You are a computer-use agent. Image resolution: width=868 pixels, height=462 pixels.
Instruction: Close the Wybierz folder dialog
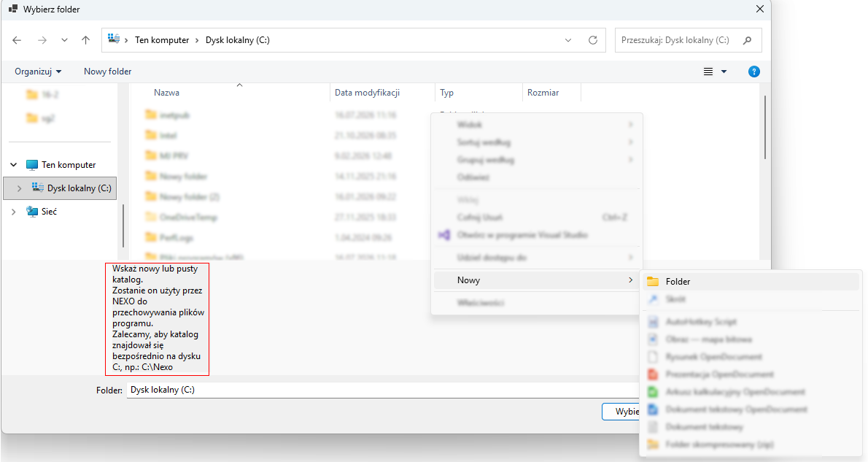pos(760,9)
